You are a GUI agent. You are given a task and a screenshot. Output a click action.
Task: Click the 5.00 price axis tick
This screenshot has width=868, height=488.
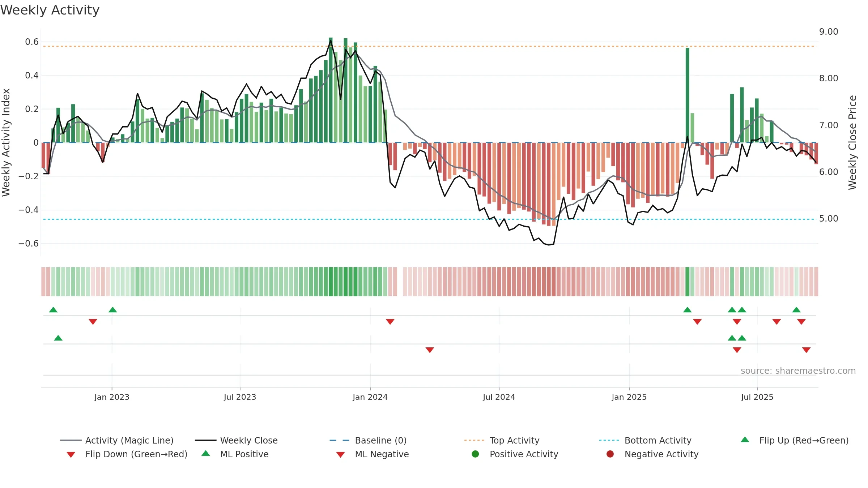click(x=829, y=219)
